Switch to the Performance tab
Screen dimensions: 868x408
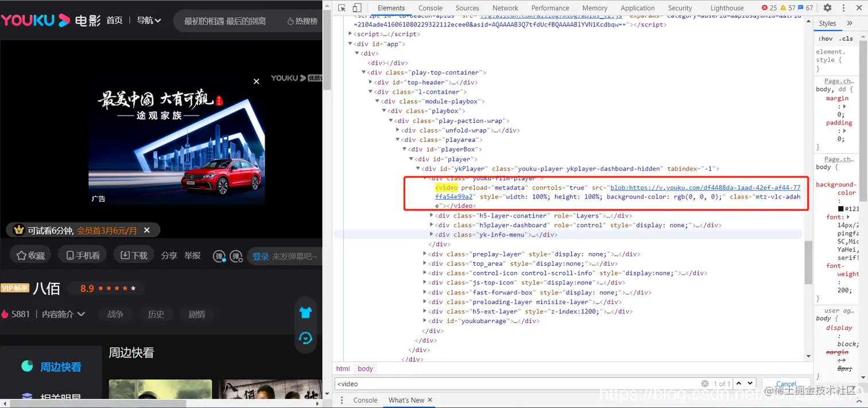point(550,8)
